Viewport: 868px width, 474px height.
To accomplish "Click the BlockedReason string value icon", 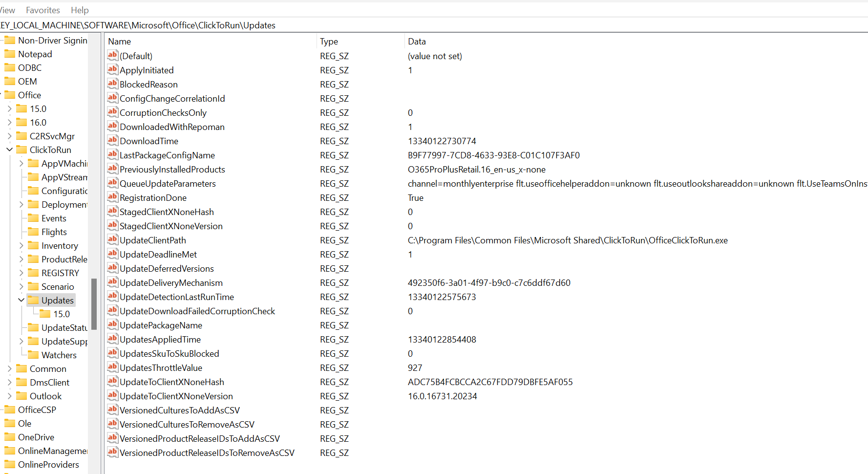I will coord(113,84).
